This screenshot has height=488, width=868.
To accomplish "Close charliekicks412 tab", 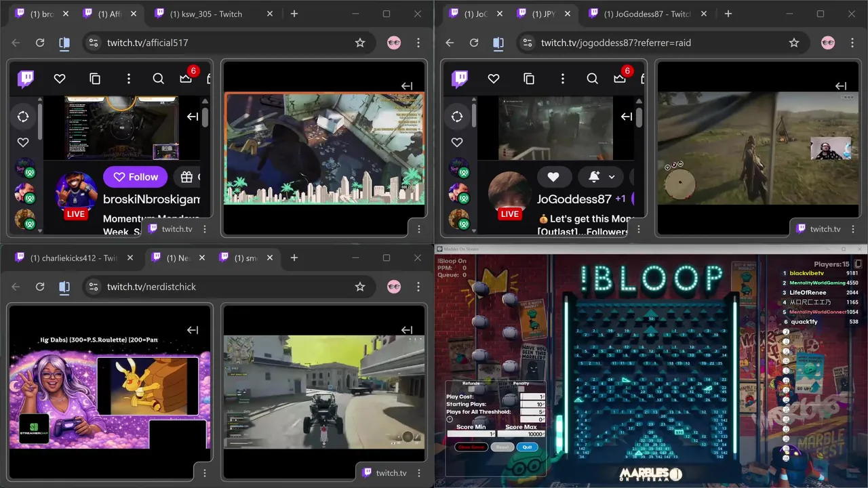I will tap(130, 258).
